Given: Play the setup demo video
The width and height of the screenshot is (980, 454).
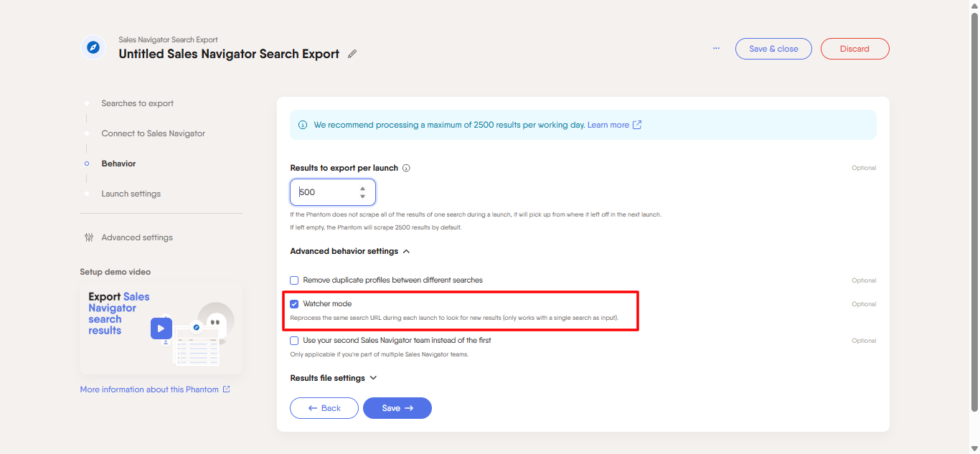Looking at the screenshot, I should click(x=161, y=328).
